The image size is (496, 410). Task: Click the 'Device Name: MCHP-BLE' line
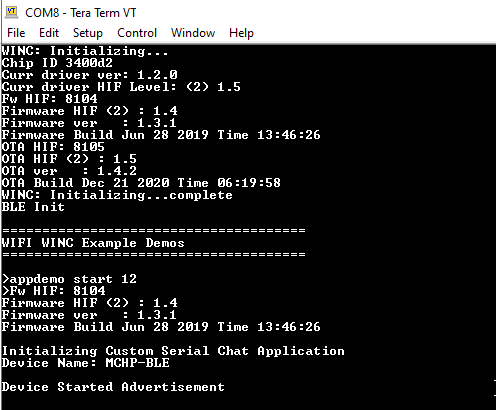(85, 363)
